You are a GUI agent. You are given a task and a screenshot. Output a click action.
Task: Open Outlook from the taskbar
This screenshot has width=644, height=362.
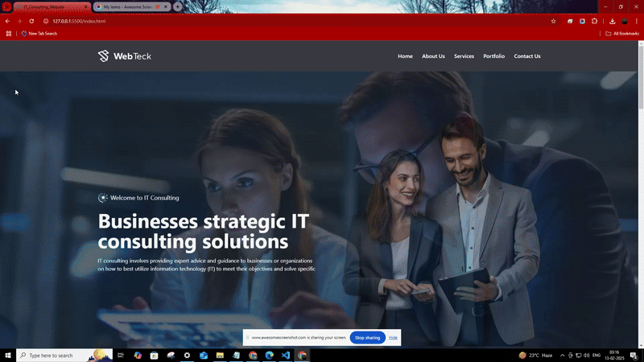click(x=204, y=356)
